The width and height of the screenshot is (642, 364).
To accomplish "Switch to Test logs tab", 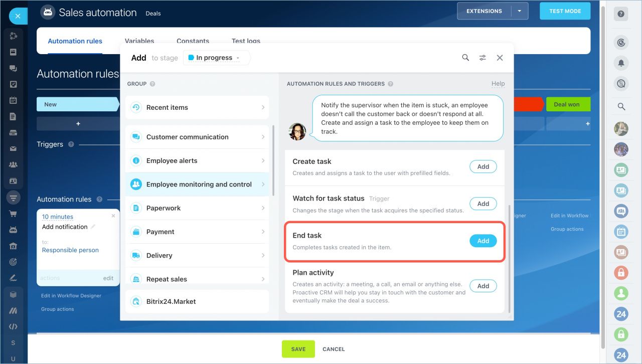I will 246,41.
